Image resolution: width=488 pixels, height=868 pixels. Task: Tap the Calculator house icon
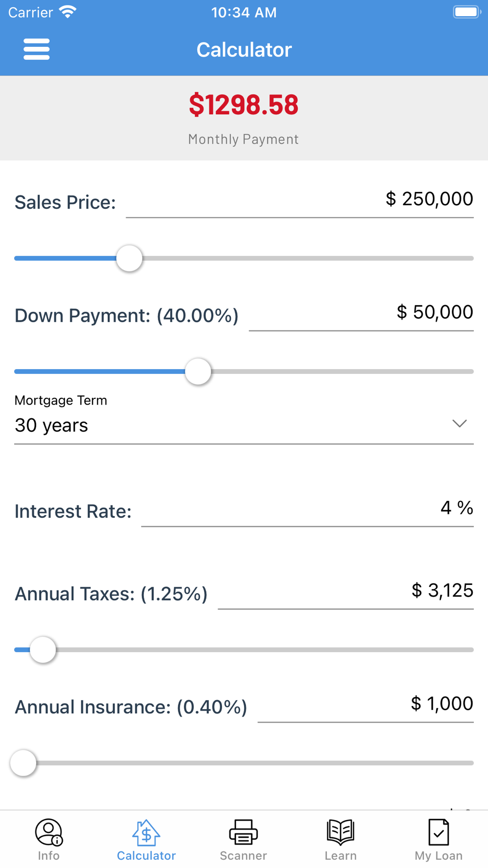146,832
